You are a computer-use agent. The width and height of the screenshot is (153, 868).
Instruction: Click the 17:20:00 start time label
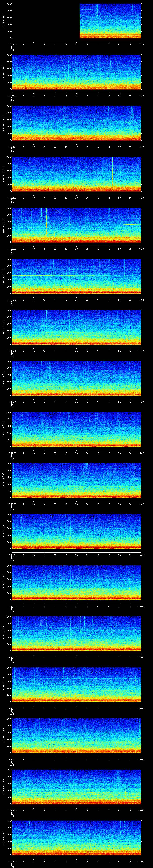click(12, 861)
